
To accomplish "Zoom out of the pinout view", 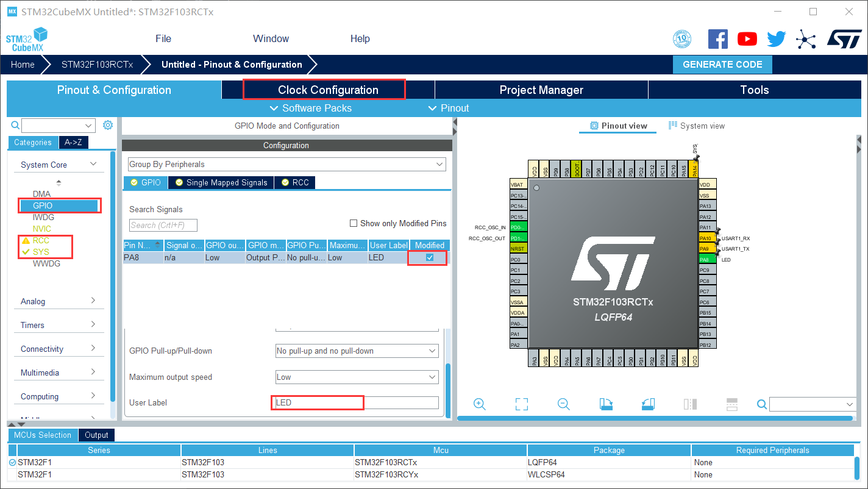I will click(564, 404).
